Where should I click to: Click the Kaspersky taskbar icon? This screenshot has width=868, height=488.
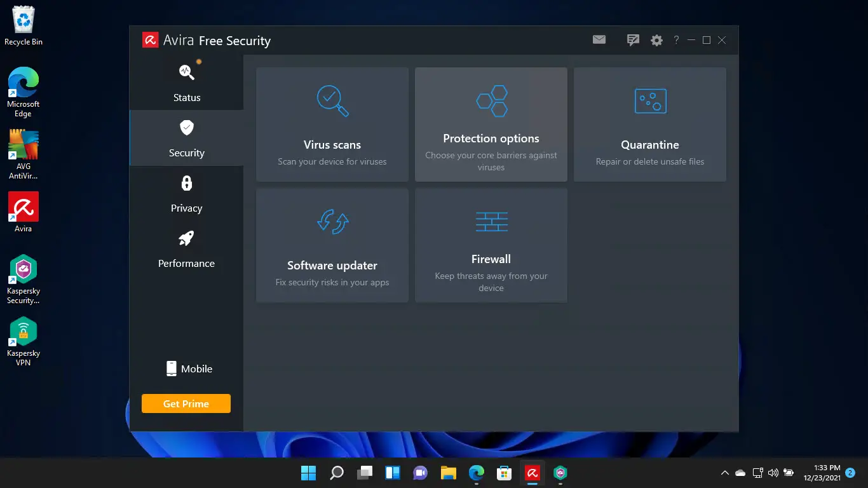[x=560, y=473]
